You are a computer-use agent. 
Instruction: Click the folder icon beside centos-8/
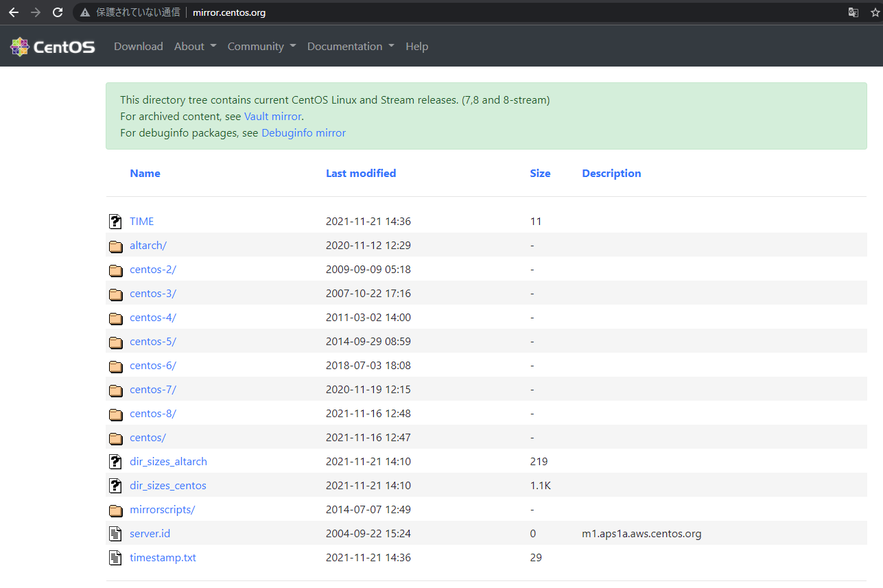point(115,414)
